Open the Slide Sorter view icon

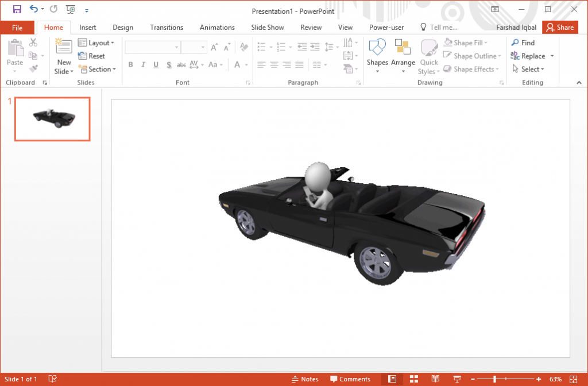coord(414,379)
